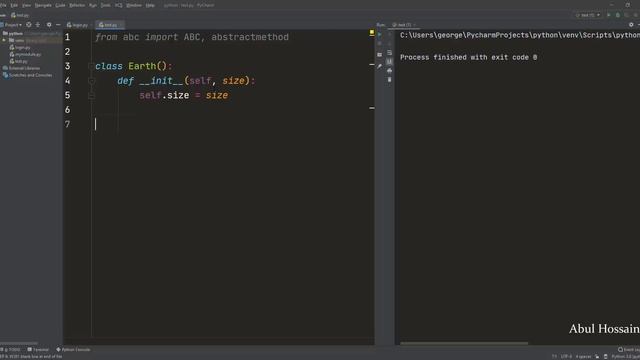Click the locate file target icon in Project panel
The width and height of the screenshot is (640, 360).
coord(29,25)
